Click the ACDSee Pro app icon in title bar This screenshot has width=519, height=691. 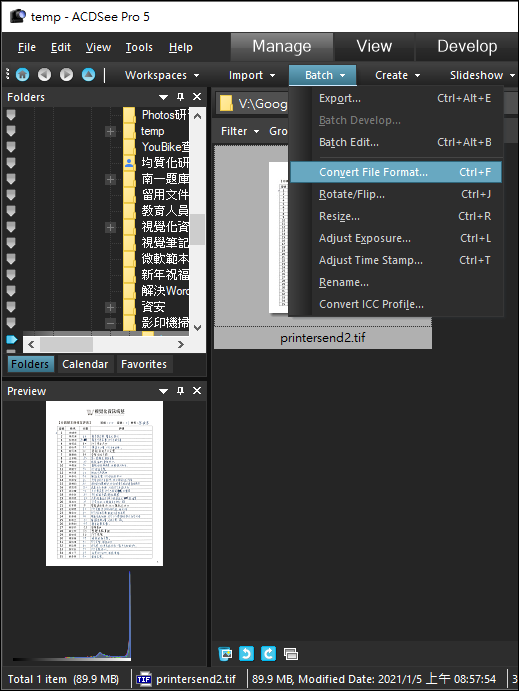tap(18, 16)
